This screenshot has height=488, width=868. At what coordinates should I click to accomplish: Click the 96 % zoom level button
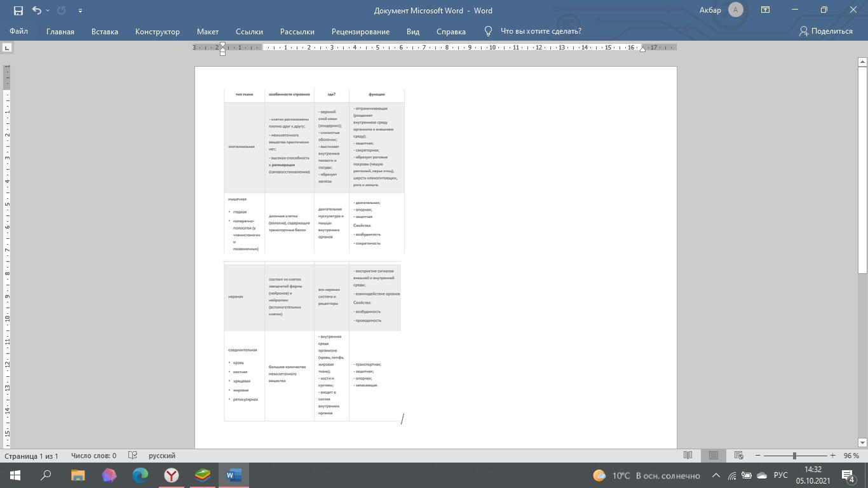[851, 456]
